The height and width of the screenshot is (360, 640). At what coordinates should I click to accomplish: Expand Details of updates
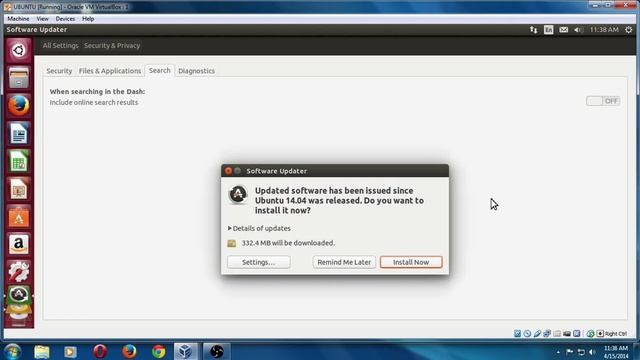(259, 228)
